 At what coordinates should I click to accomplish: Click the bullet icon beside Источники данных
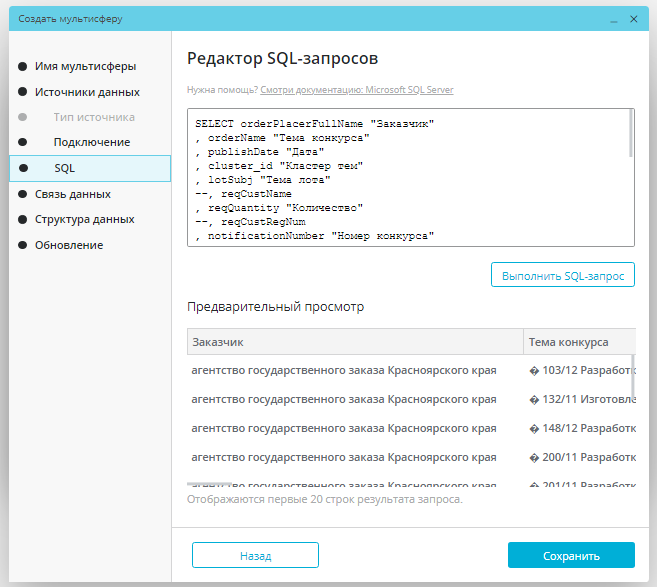(23, 92)
